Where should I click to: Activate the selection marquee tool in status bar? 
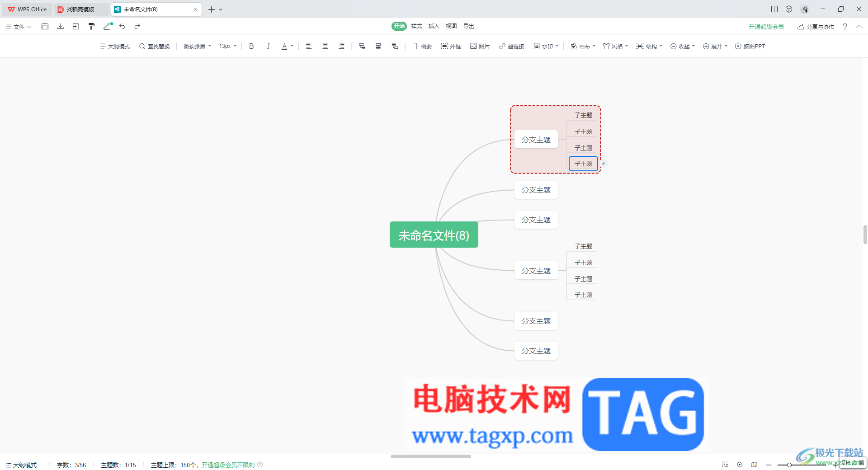click(725, 465)
